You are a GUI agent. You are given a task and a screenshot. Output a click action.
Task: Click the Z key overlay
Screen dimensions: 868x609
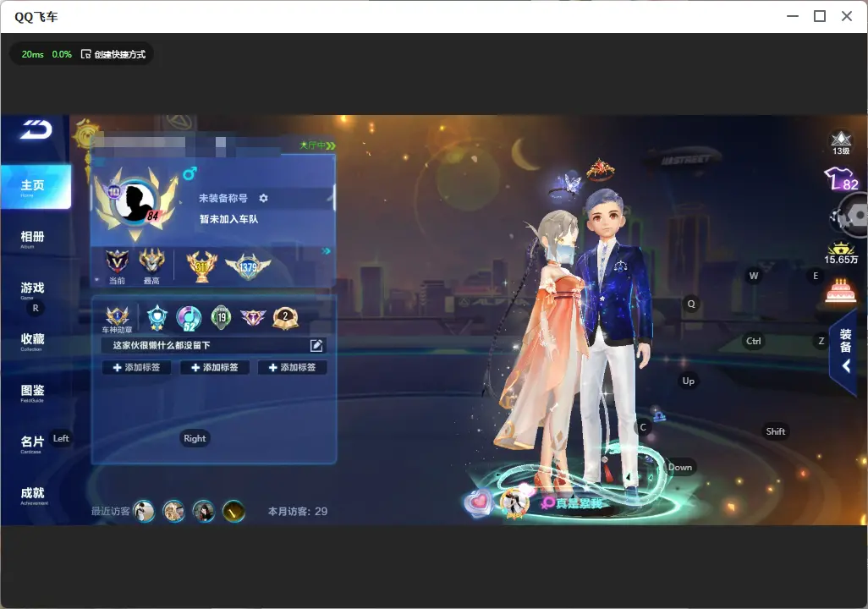(821, 341)
